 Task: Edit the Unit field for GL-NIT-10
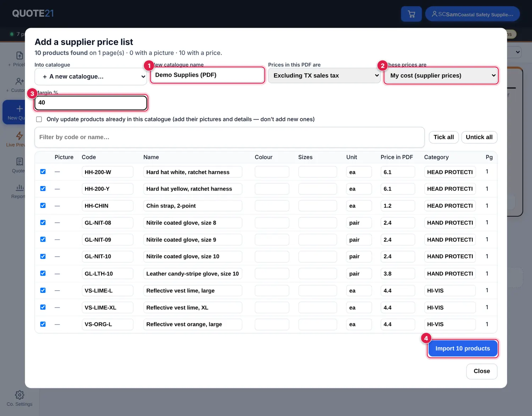click(x=359, y=257)
